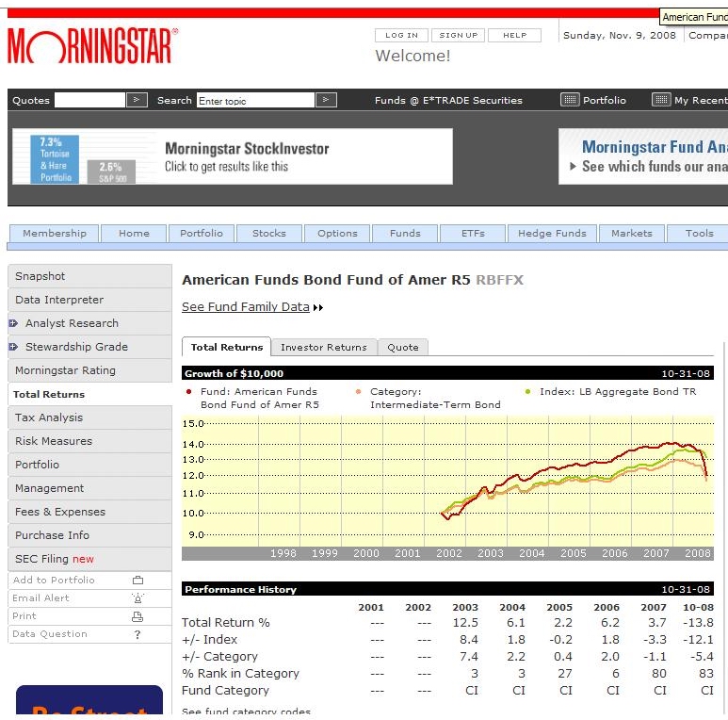
Task: Open the Tools nav tab
Action: [x=699, y=233]
